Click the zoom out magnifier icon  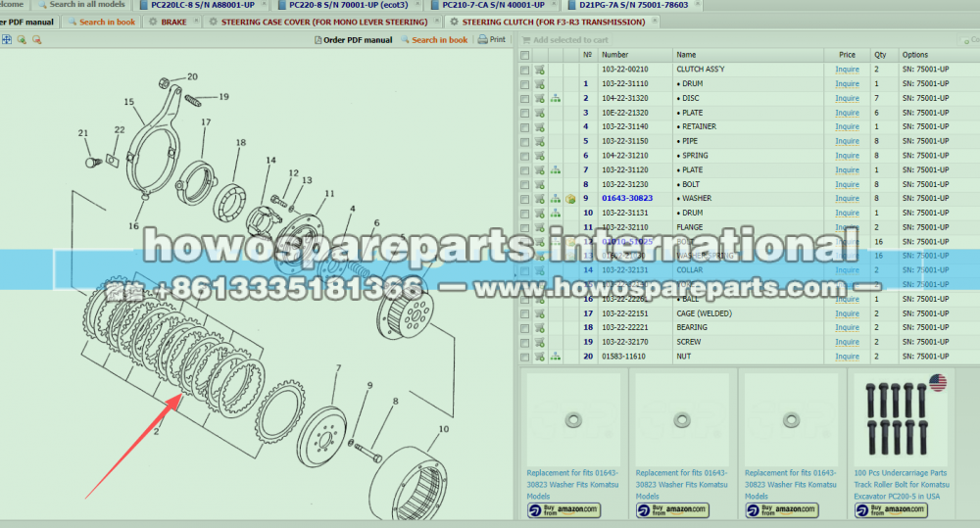[x=37, y=39]
